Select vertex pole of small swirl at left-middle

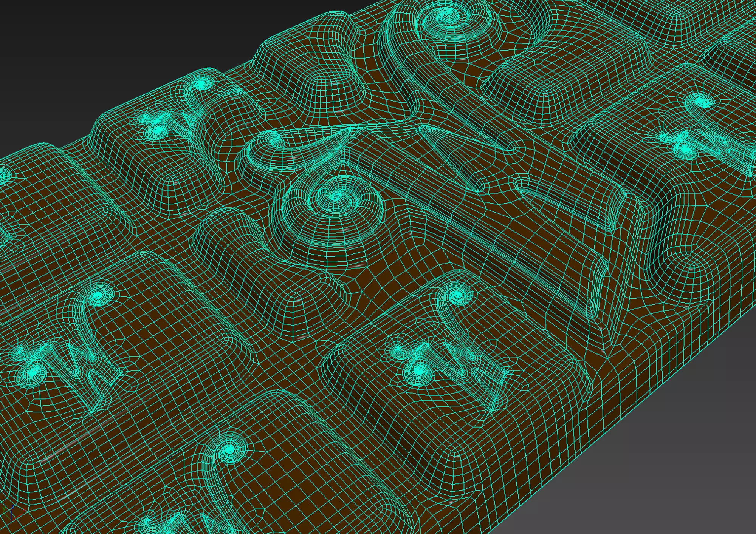[98, 295]
